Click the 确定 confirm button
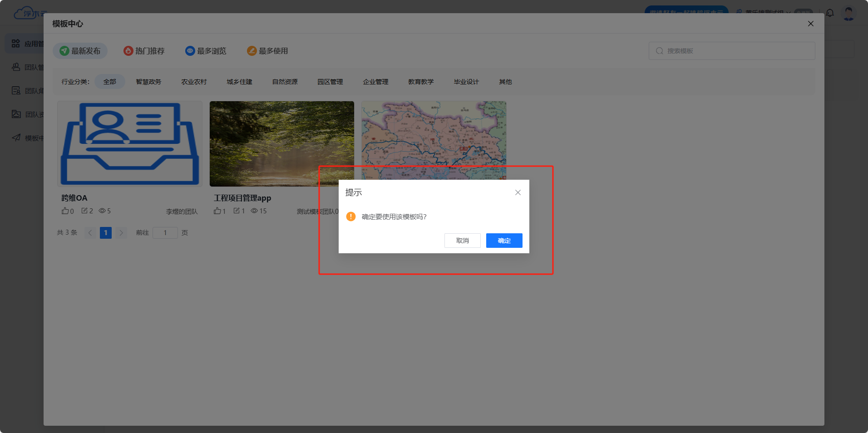Image resolution: width=868 pixels, height=433 pixels. tap(504, 241)
